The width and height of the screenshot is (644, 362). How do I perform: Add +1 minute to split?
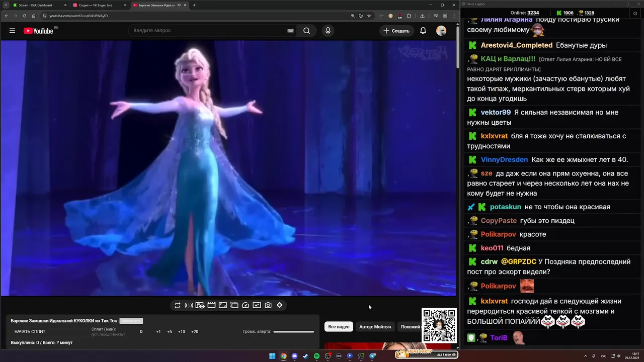pos(158,332)
